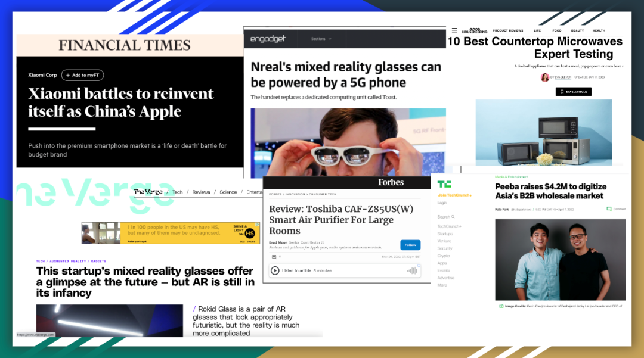Click the Engadget logo

coord(268,39)
